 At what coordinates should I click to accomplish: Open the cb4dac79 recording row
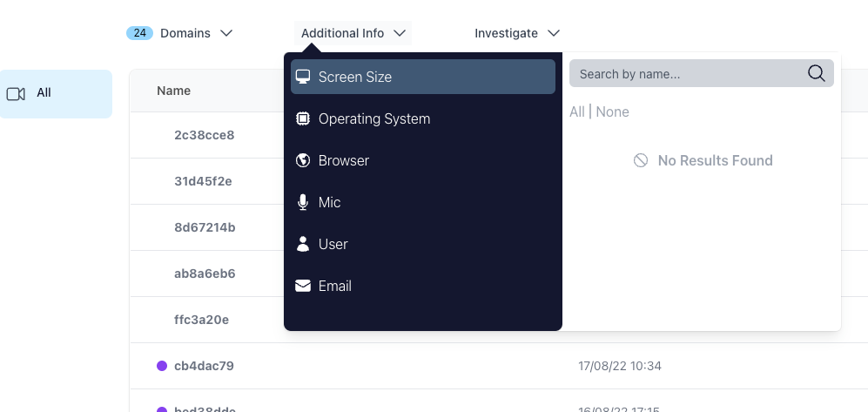click(x=204, y=366)
